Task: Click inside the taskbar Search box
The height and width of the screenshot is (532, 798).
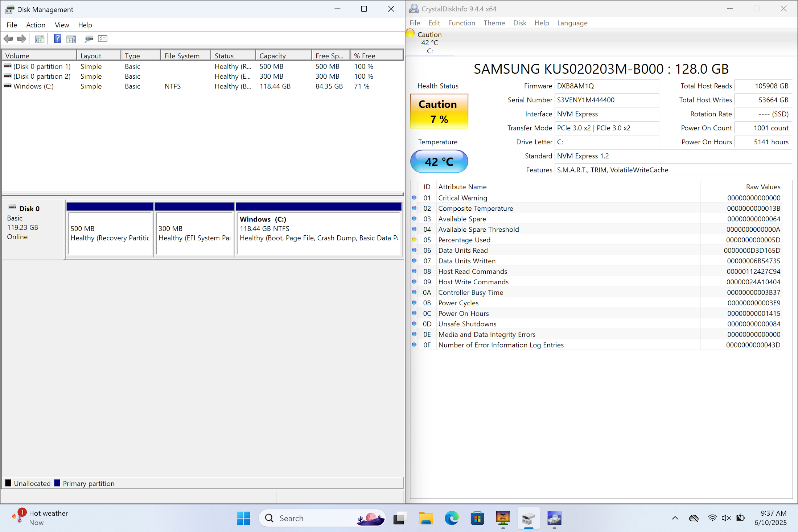Action: pyautogui.click(x=322, y=518)
